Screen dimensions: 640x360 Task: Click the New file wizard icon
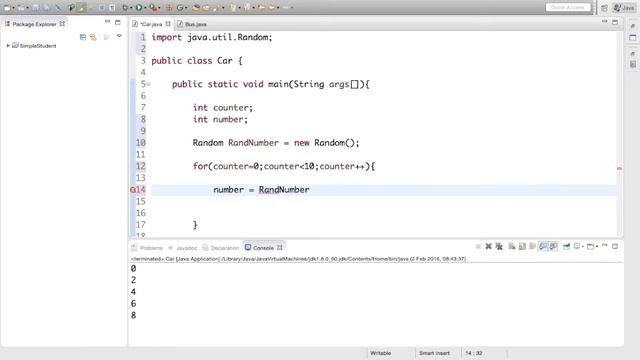click(x=7, y=7)
